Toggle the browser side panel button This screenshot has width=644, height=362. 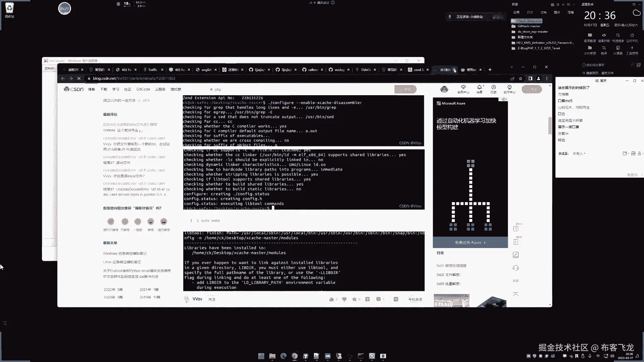tap(530, 78)
